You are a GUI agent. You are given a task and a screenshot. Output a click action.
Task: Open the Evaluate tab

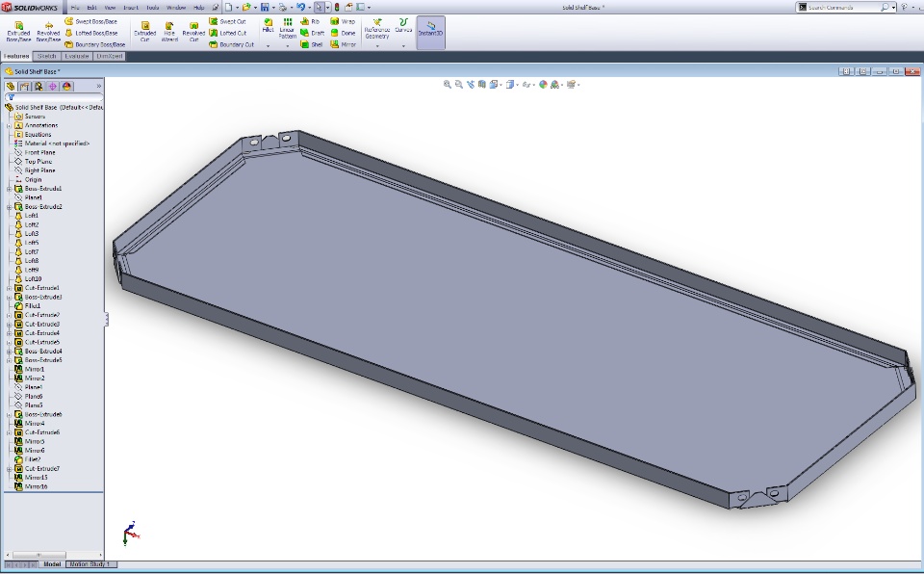[x=77, y=56]
